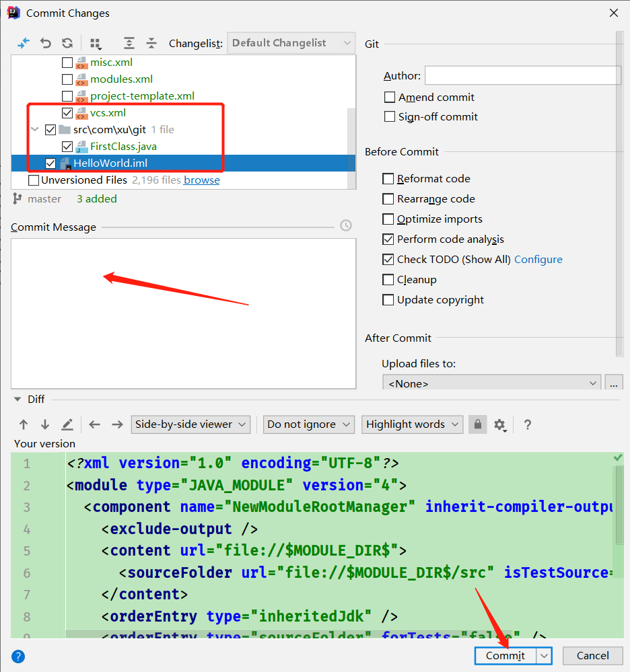
Task: Enable Update copyright option
Action: pyautogui.click(x=388, y=299)
